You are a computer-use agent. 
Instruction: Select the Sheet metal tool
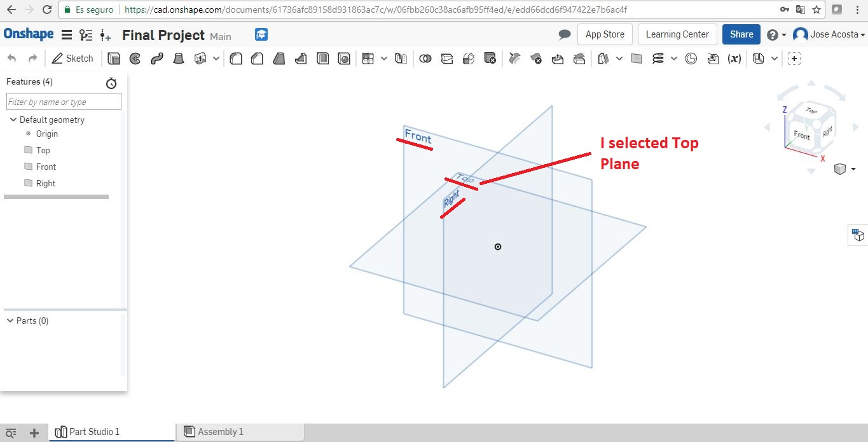pos(758,59)
